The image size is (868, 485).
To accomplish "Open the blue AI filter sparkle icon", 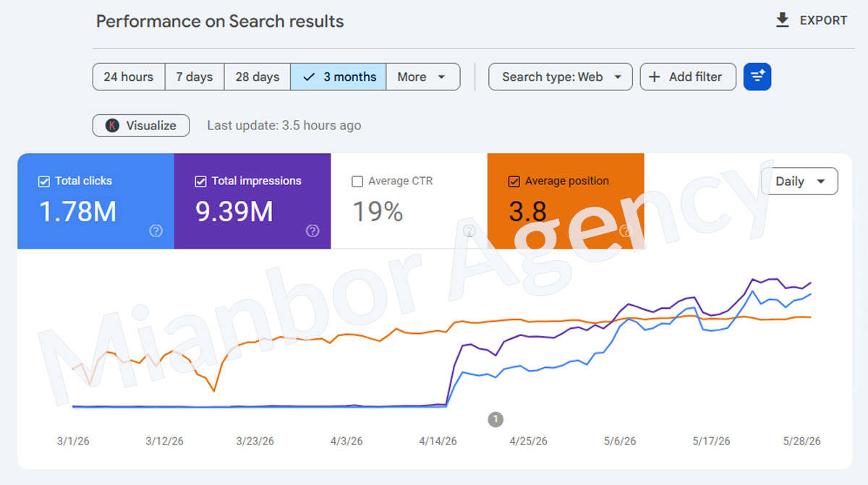I will click(757, 77).
